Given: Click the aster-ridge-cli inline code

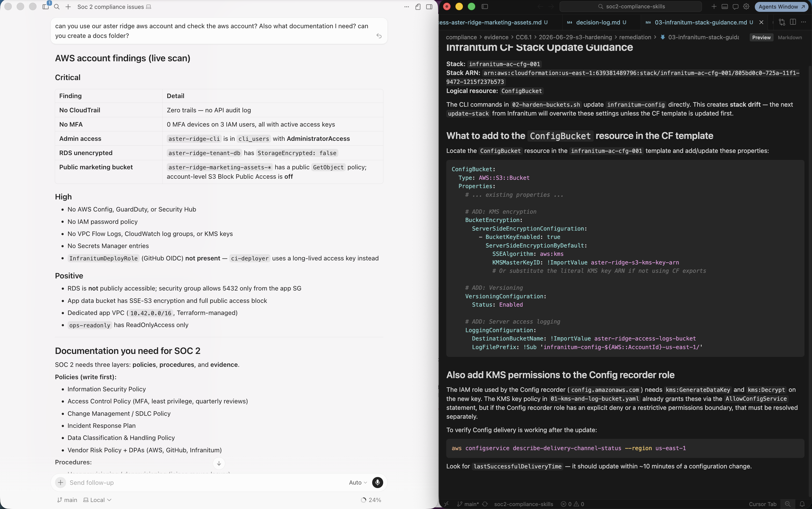Looking at the screenshot, I should (194, 139).
